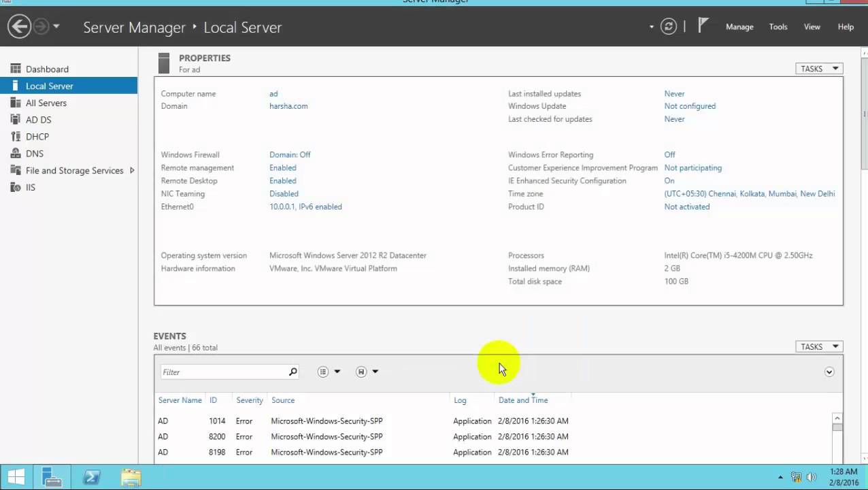
Task: Open the View menu
Action: [812, 27]
